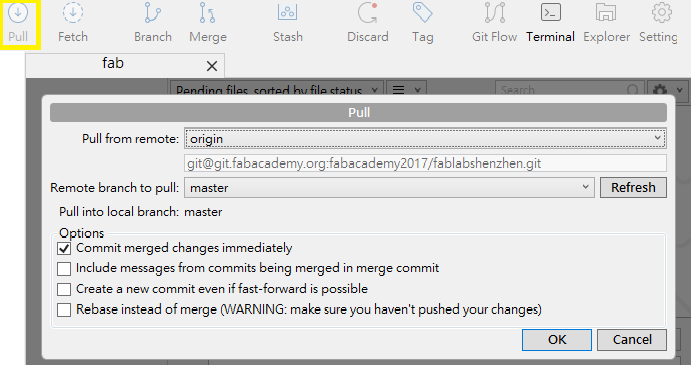This screenshot has height=365, width=691.
Task: Open the Branch tool
Action: pyautogui.click(x=153, y=23)
